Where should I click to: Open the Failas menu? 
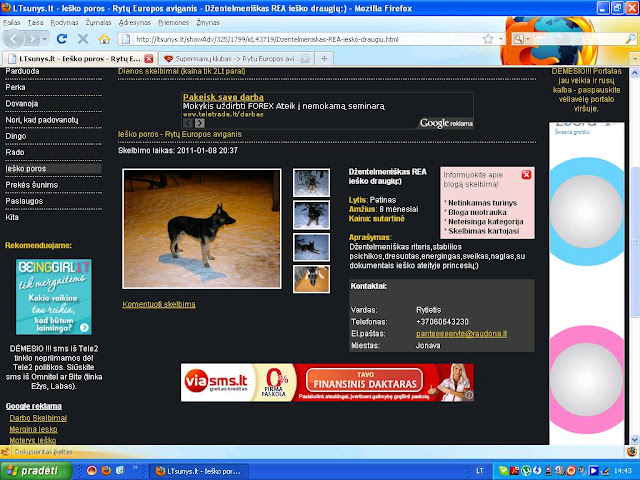pos(12,22)
